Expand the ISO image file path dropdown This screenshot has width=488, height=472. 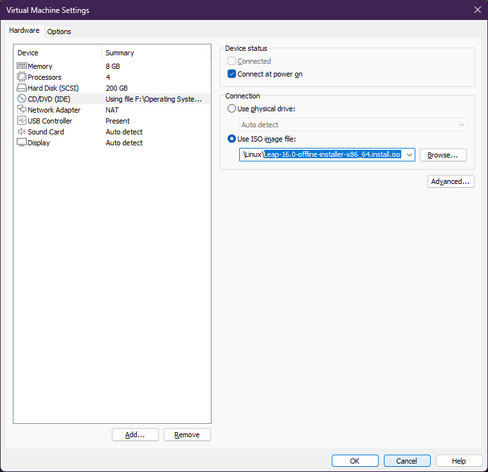point(409,155)
